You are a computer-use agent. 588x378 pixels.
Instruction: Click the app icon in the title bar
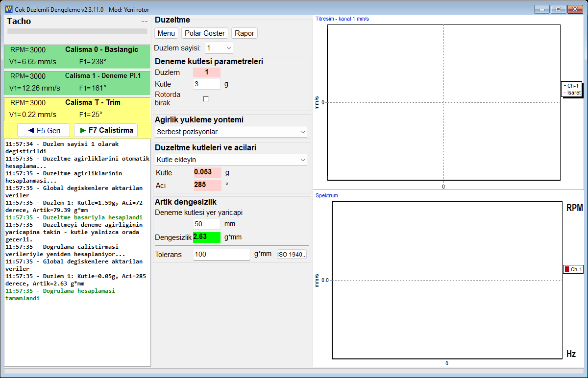(x=8, y=9)
